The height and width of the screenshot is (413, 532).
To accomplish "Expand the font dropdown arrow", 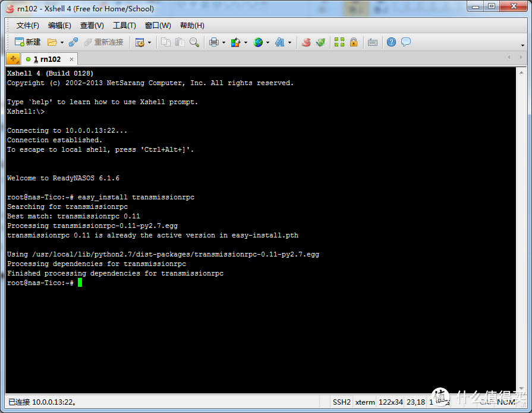I will coord(289,42).
